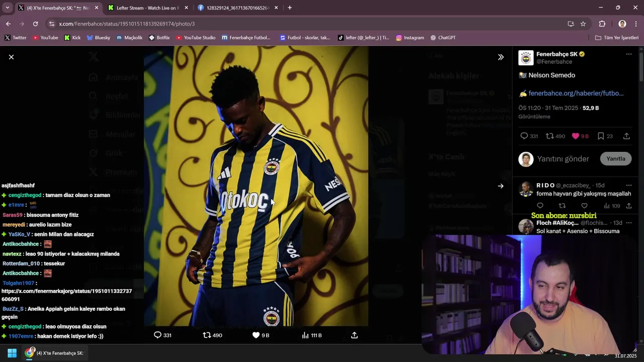Click the Yanıtını gönder reply field
The height and width of the screenshot is (362, 644).
563,159
